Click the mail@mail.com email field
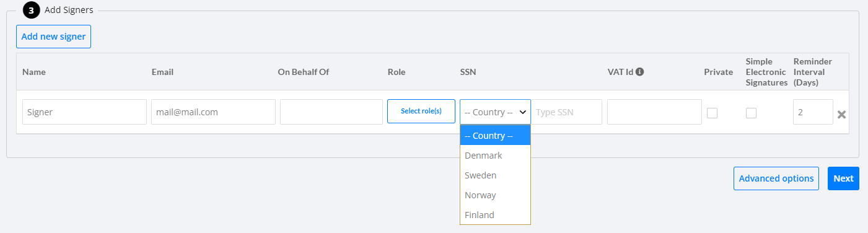Screen dimensions: 868x233 pos(213,112)
